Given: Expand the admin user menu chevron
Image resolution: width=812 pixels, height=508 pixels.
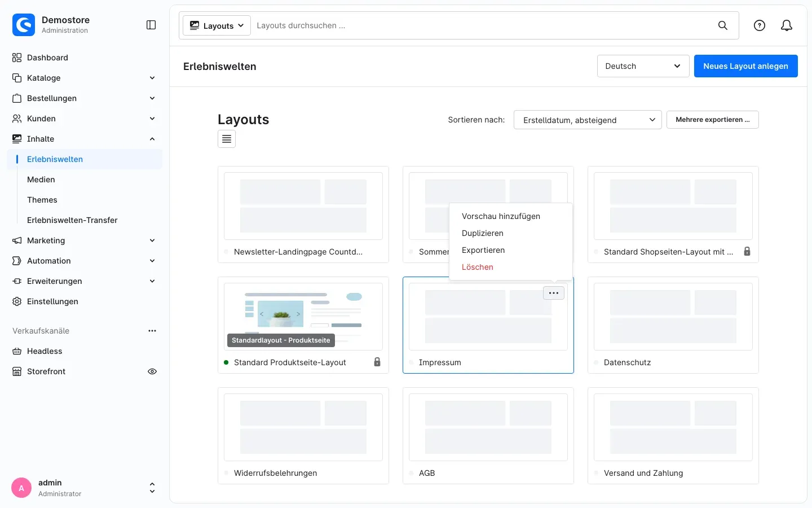Looking at the screenshot, I should click(x=152, y=488).
